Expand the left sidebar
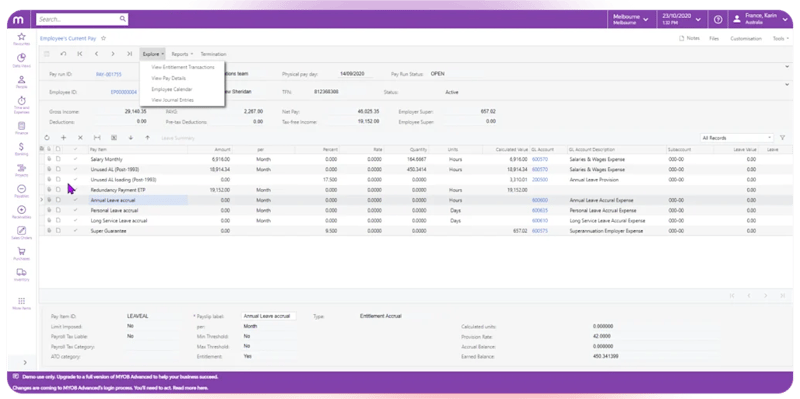 [x=25, y=362]
